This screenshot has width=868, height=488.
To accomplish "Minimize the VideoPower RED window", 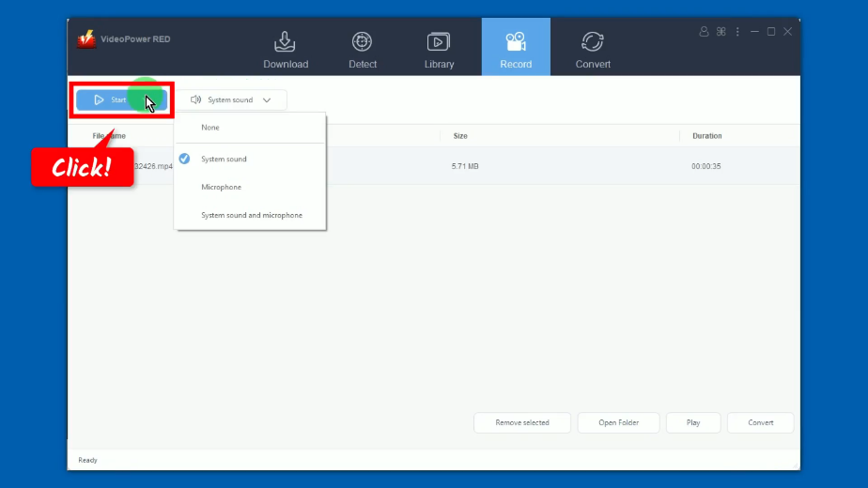I will [754, 32].
